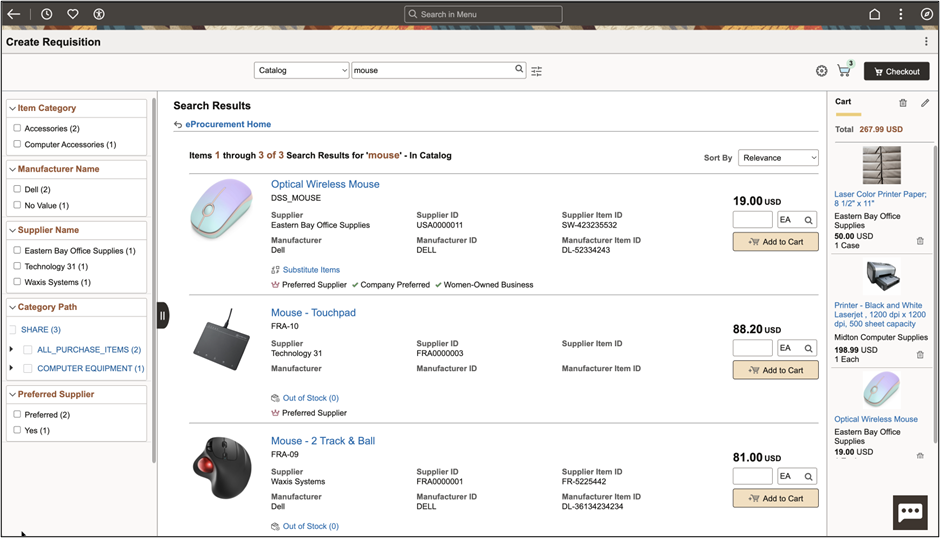Click the eProcurement Home link
940x538 pixels.
(x=228, y=124)
